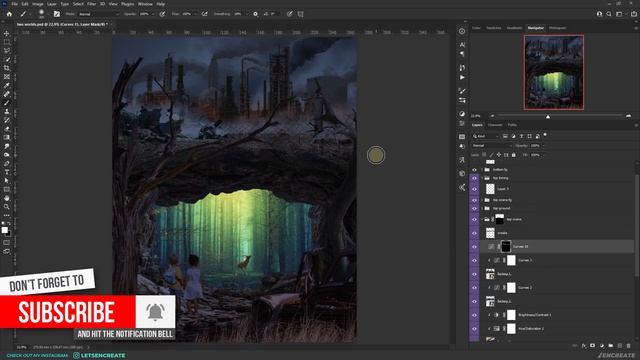Hide the smoke layer
The image size is (640, 360).
(474, 233)
